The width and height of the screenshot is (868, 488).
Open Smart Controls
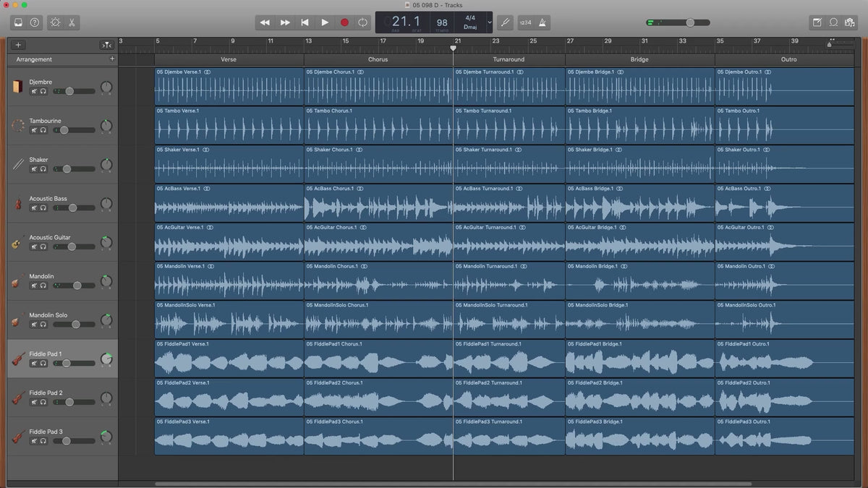55,22
